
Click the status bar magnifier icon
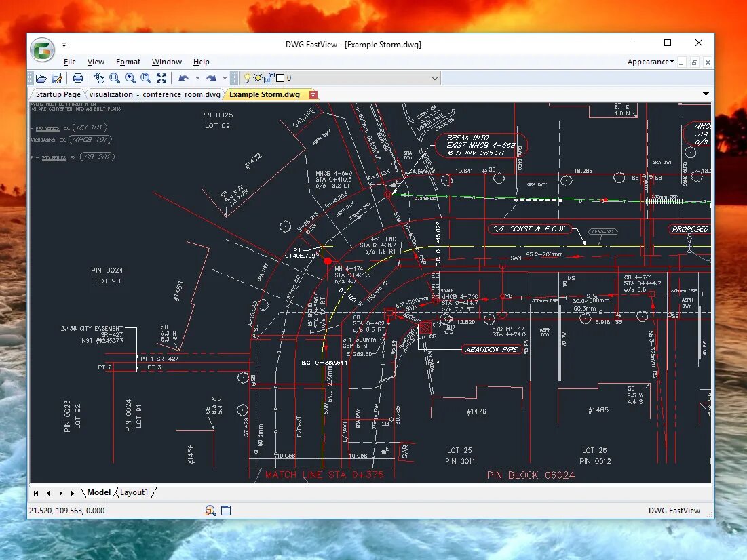click(x=210, y=511)
